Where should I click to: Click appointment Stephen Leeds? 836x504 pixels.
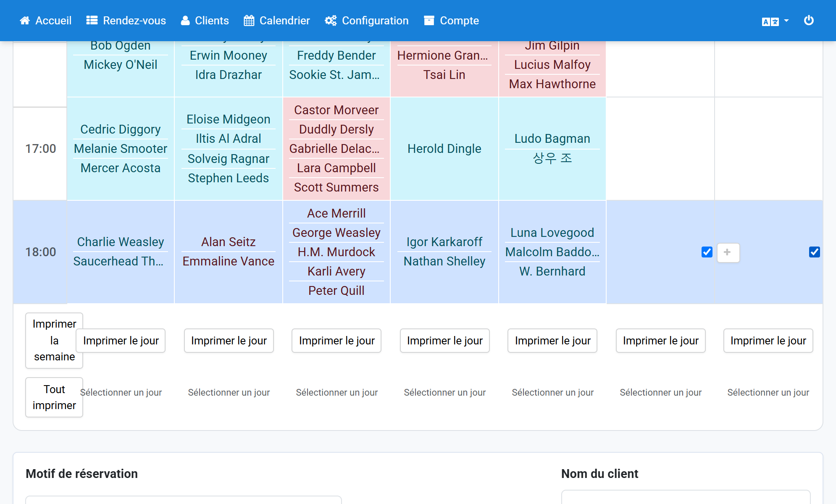tap(229, 178)
